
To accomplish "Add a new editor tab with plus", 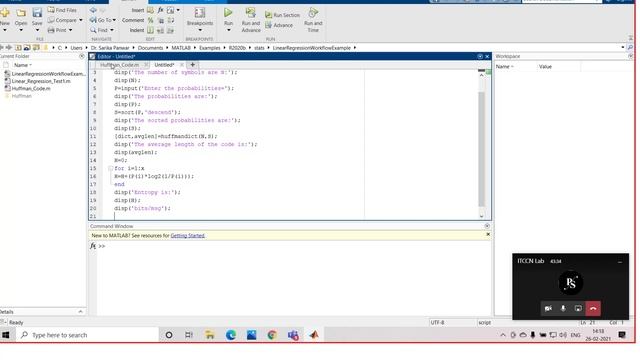I will click(193, 65).
